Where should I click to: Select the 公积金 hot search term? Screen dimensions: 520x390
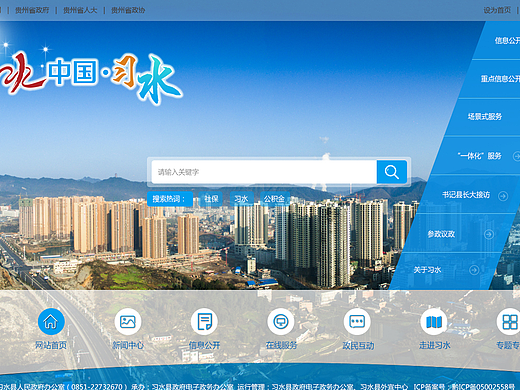pyautogui.click(x=274, y=199)
